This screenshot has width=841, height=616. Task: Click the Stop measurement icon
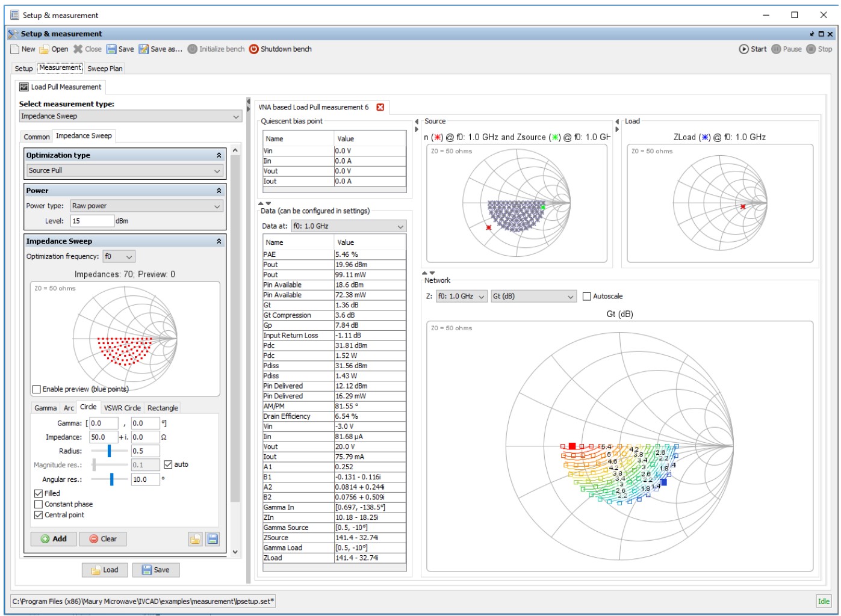pyautogui.click(x=812, y=49)
